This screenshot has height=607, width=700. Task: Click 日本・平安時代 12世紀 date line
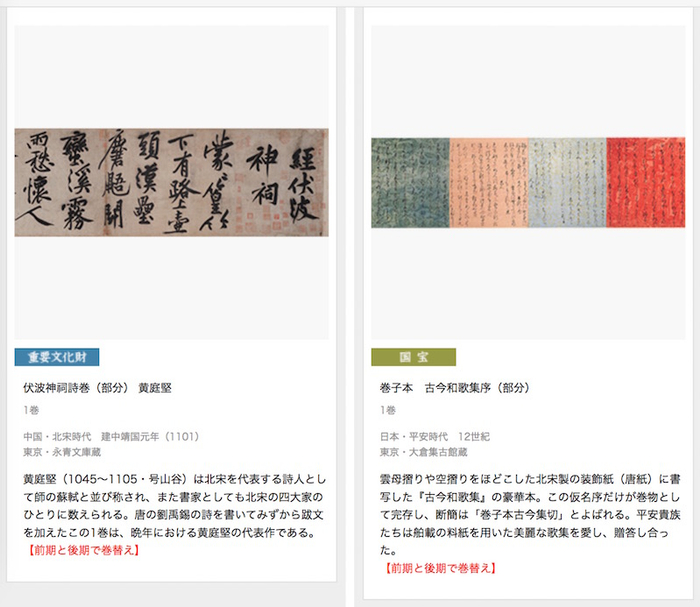(435, 437)
